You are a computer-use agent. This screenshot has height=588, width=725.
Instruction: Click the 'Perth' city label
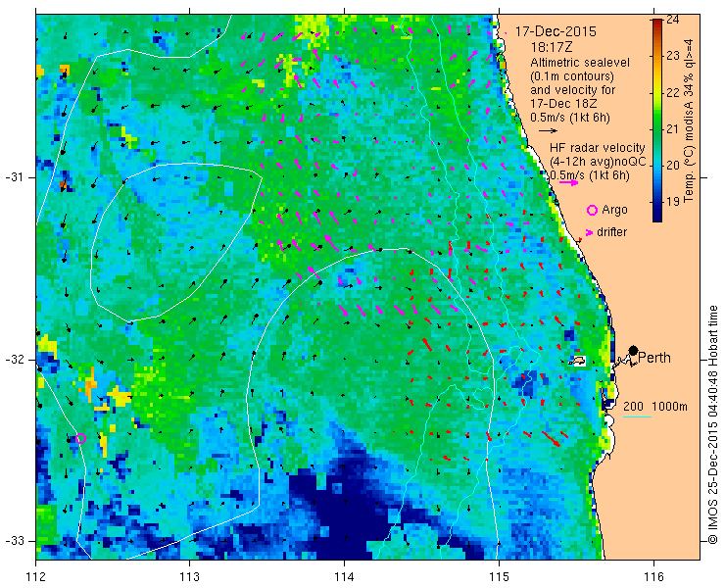(x=654, y=358)
